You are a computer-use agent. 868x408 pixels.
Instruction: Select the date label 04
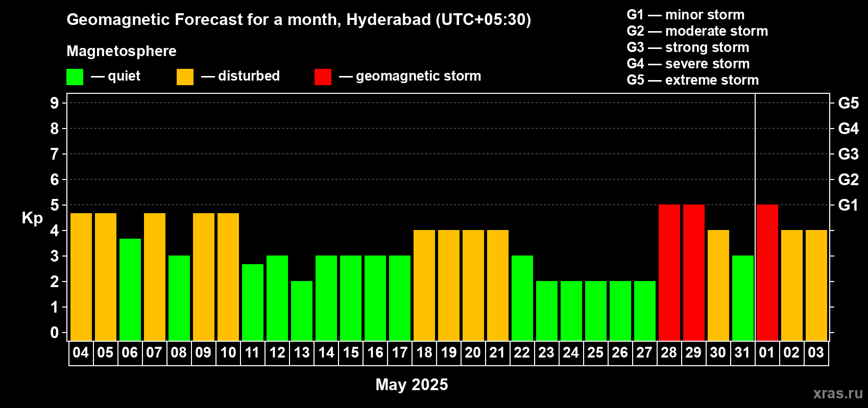81,352
